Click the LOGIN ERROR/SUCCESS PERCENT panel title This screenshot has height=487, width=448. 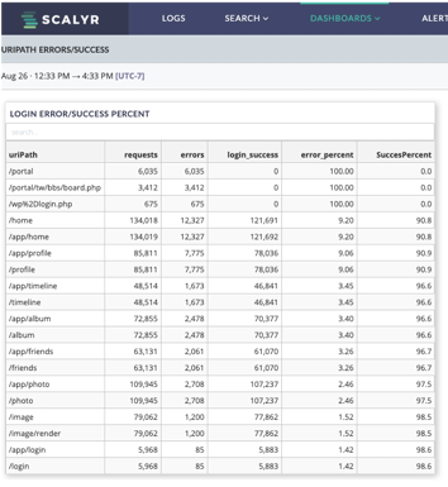click(x=79, y=114)
